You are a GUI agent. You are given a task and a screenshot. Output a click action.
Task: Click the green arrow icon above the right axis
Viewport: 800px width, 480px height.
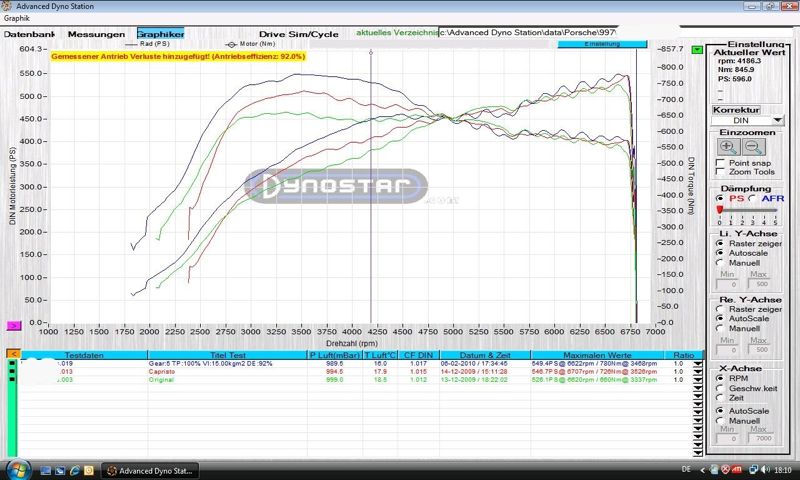click(x=697, y=49)
